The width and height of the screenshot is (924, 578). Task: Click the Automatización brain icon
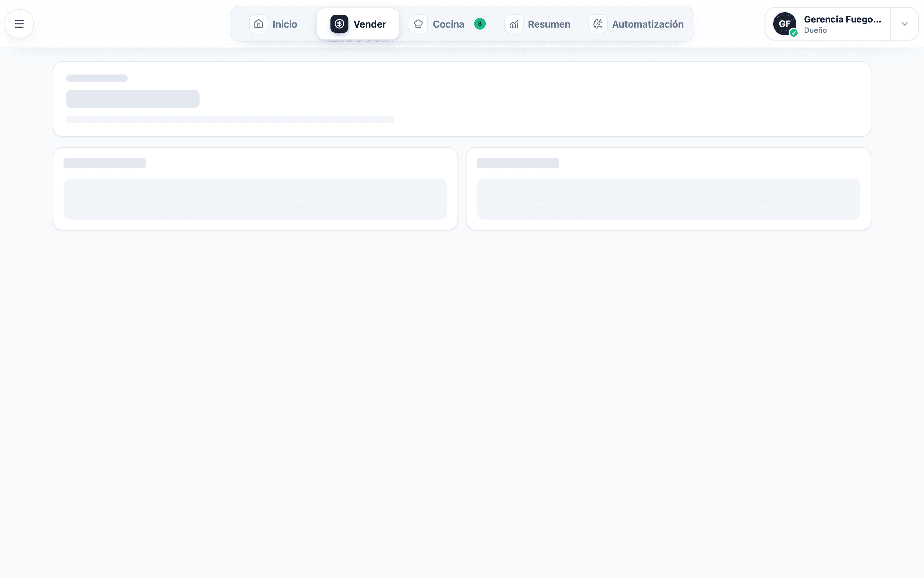(x=597, y=24)
